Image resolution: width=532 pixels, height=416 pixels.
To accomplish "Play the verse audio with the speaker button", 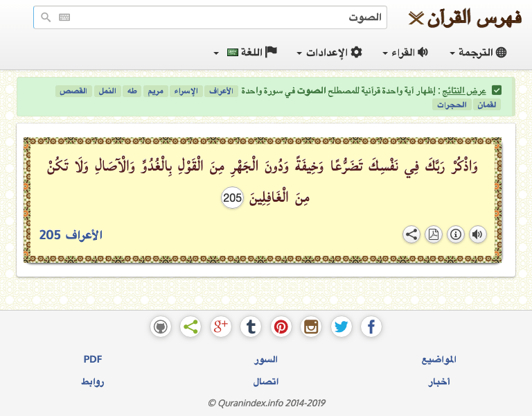I will point(478,234).
